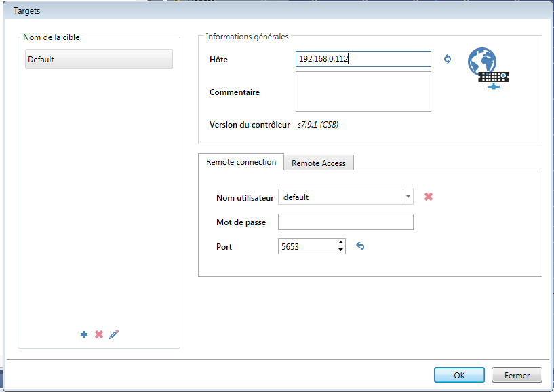Reset the port to default with the arrow icon
The image size is (554, 392).
[360, 246]
